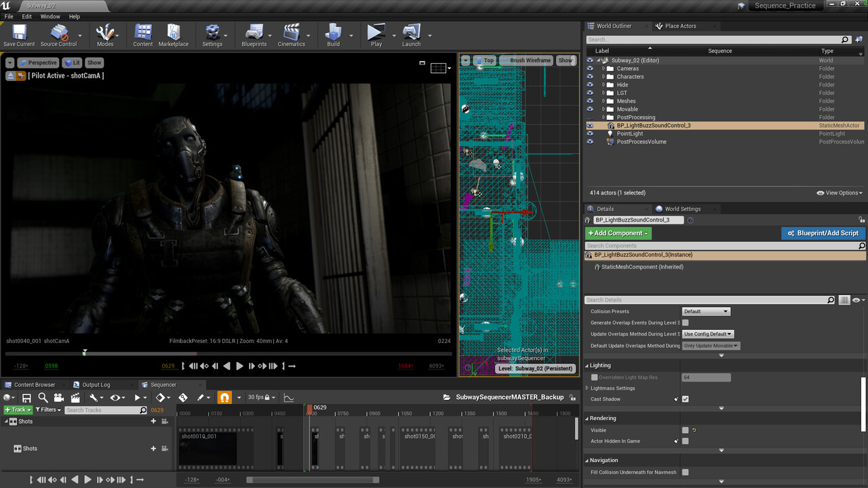Open Sequencer key diamond options
Image resolution: width=868 pixels, height=488 pixels.
click(162, 398)
